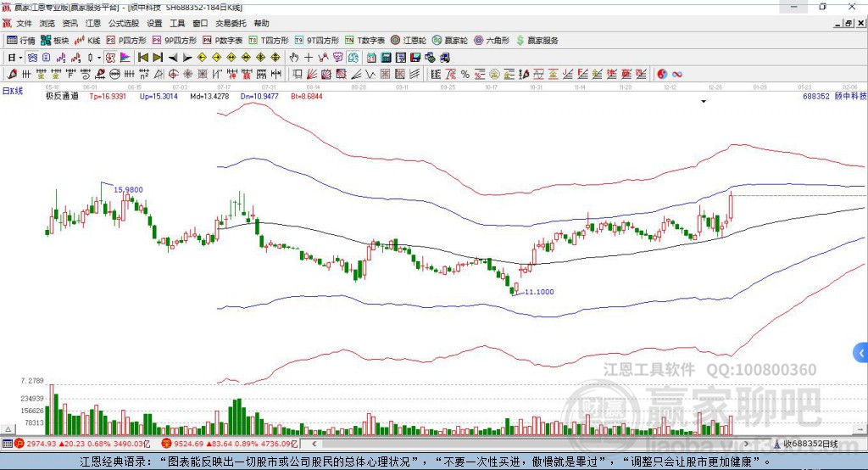The width and height of the screenshot is (868, 470).
Task: Click the Md=13.4278 indicator value
Action: click(209, 96)
